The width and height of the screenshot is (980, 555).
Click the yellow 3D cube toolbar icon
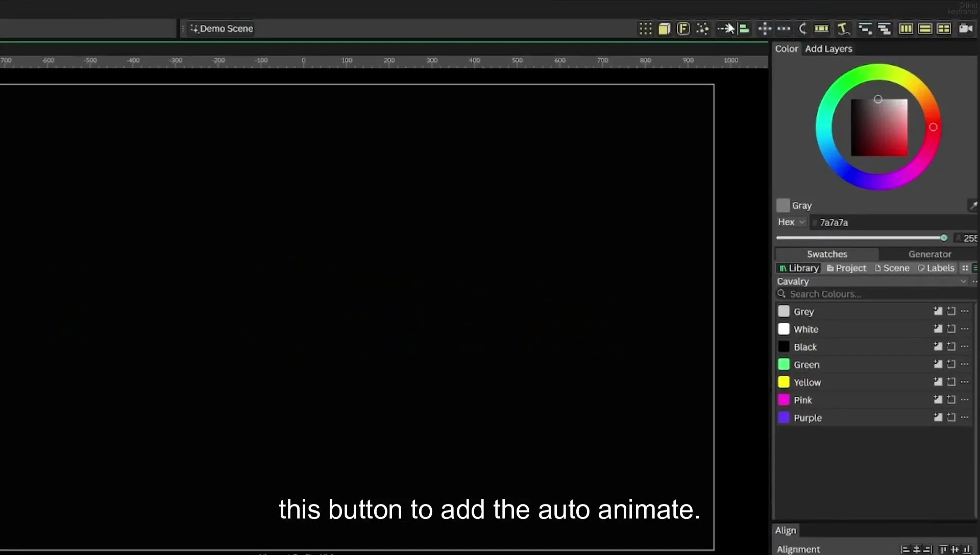tap(664, 29)
